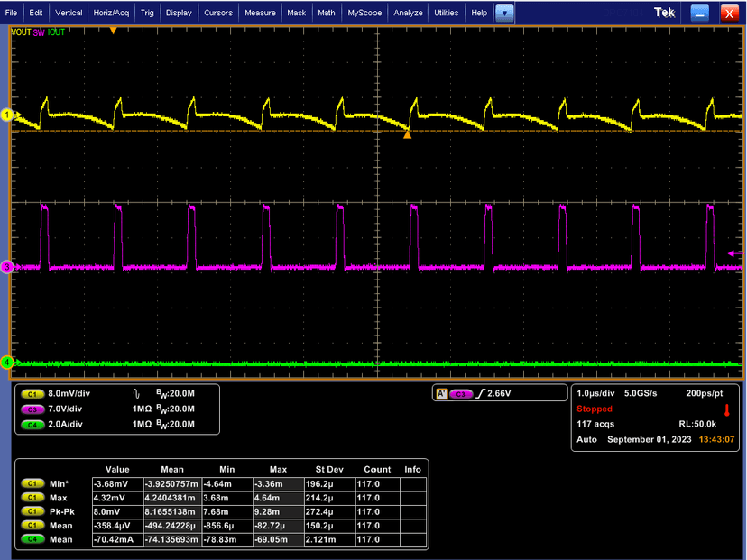
Task: Click the C3 badge next to 7.0V/div
Action: tap(32, 409)
